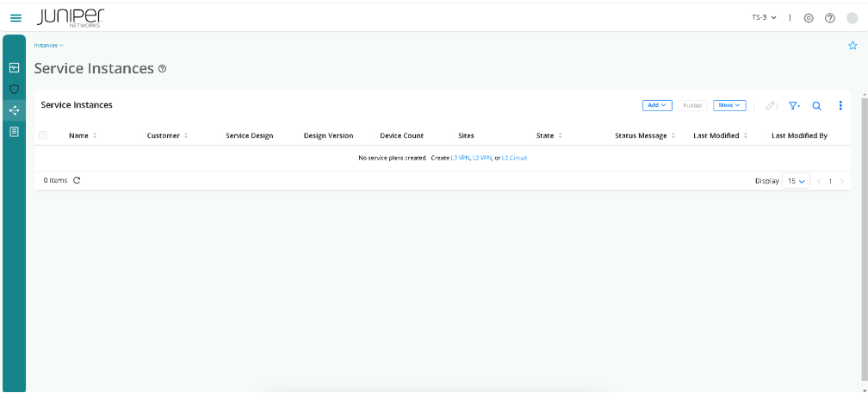868x393 pixels.
Task: Click the pencil edit icon
Action: coord(770,105)
